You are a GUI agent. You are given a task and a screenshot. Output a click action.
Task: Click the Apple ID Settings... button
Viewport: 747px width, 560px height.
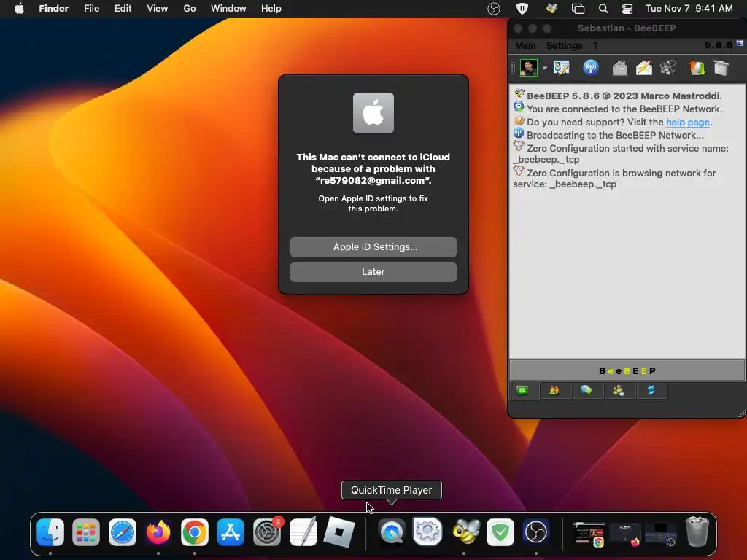pos(373,246)
